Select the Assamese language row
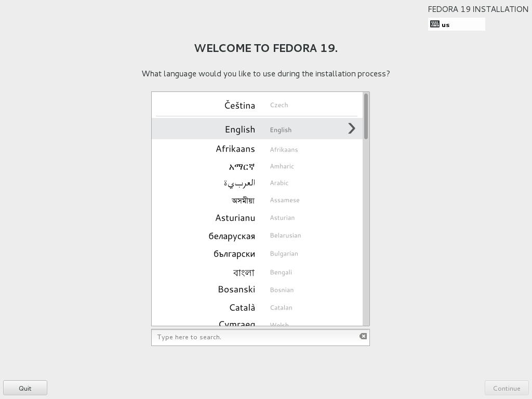The image size is (532, 399). click(257, 200)
